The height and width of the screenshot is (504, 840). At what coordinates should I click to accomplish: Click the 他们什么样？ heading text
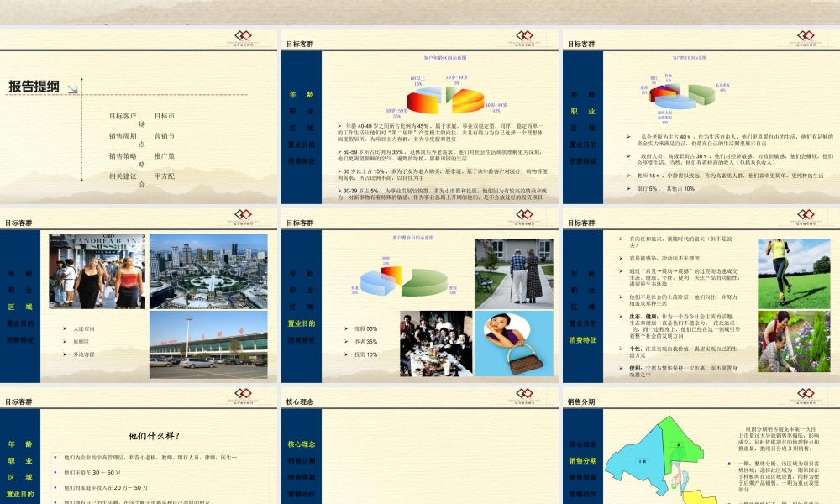point(154,435)
